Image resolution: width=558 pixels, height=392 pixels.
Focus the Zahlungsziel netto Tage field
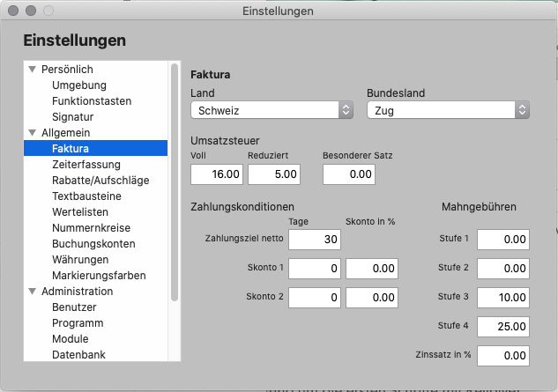click(315, 240)
